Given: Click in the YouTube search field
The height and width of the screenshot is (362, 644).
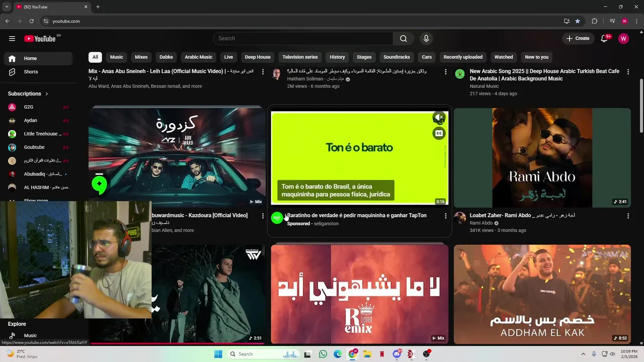Looking at the screenshot, I should coord(303,39).
